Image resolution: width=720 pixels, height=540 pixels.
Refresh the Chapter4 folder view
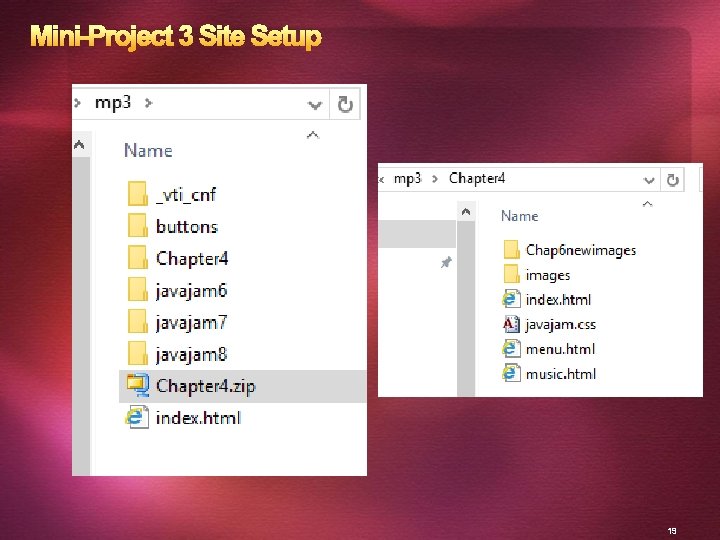673,180
